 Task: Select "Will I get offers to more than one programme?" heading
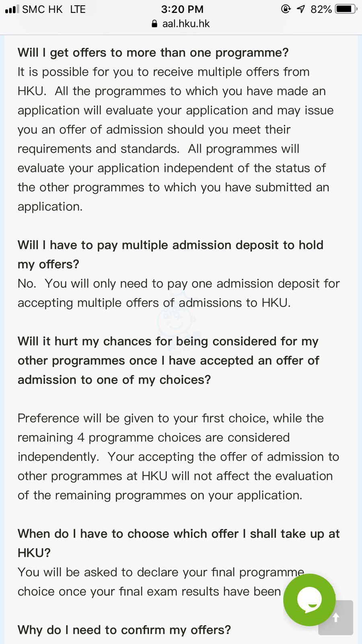click(x=153, y=53)
